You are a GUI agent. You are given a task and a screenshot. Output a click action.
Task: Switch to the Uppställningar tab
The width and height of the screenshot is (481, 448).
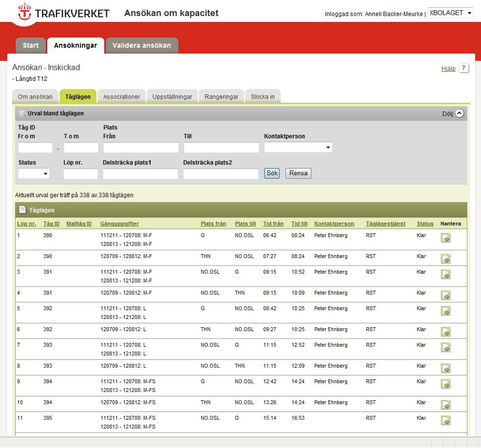(x=172, y=96)
